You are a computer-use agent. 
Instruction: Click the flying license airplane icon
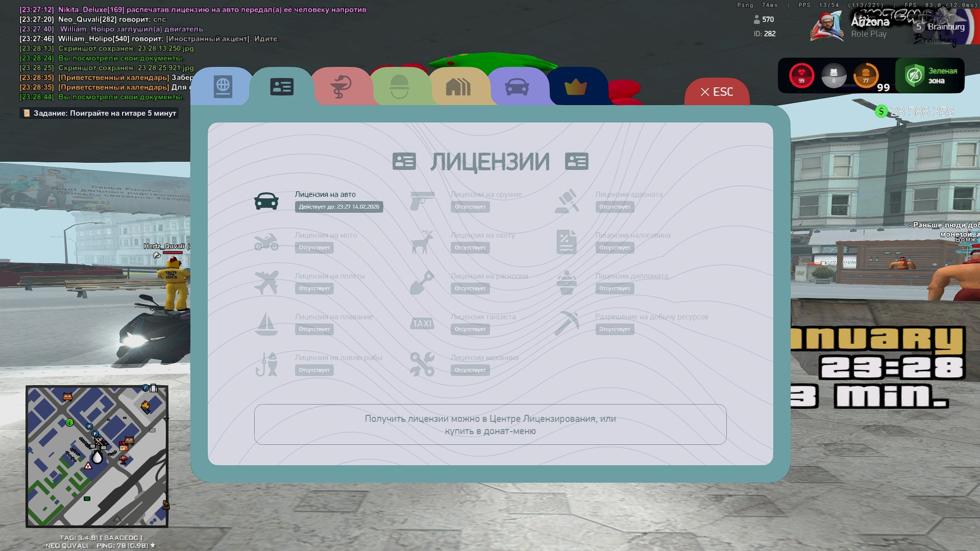click(x=266, y=283)
